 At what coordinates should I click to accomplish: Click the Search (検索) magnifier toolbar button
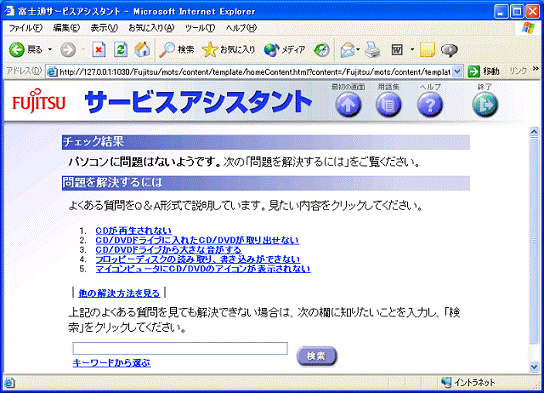[x=177, y=50]
